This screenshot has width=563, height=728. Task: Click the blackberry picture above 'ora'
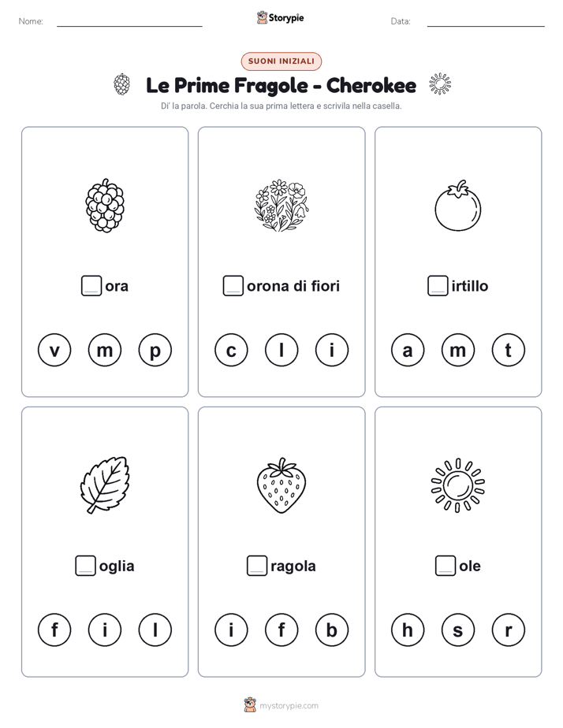coord(105,206)
